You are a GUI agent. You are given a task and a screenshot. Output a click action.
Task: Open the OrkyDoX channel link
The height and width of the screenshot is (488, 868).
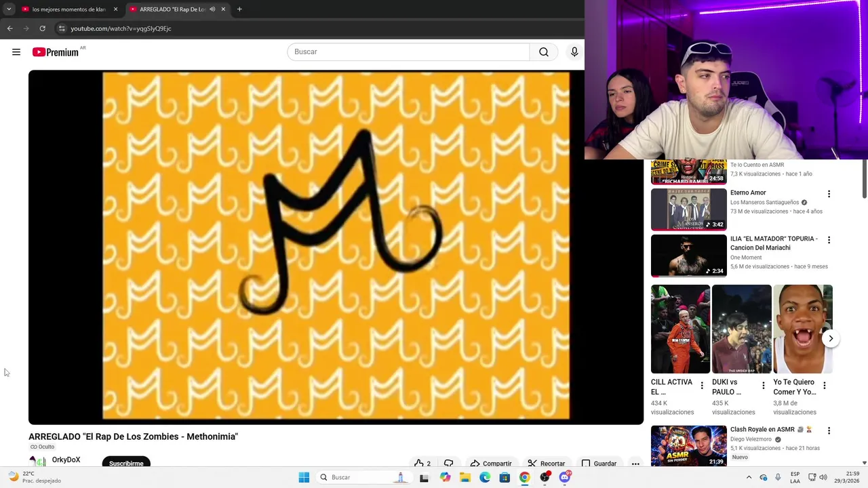click(66, 460)
